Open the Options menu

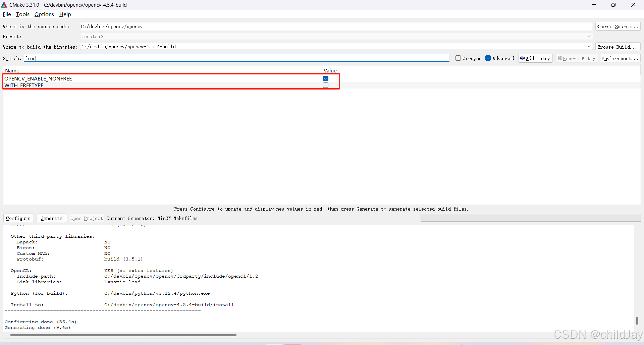[x=44, y=14]
